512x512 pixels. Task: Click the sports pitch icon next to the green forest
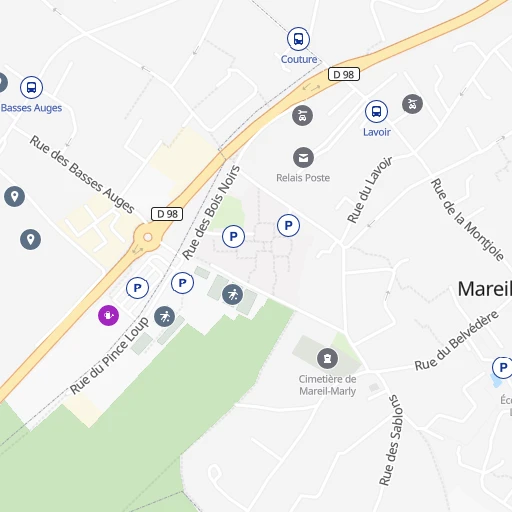coord(232,294)
